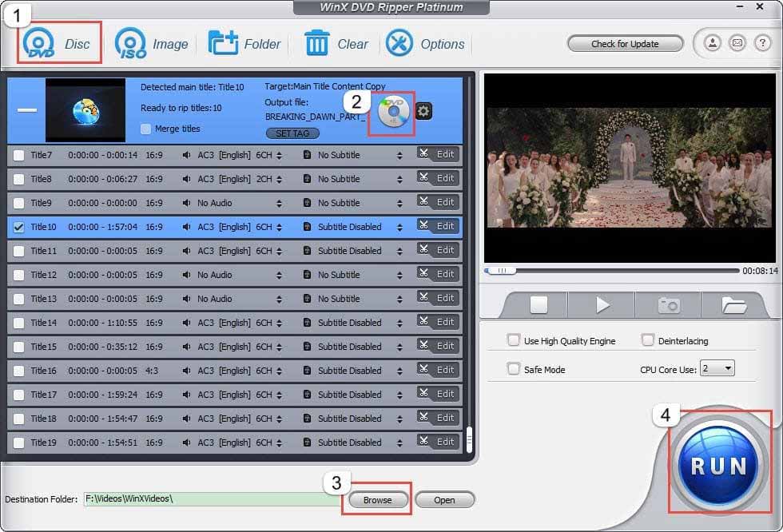Edit Title7 with scissors Edit button

(x=438, y=154)
